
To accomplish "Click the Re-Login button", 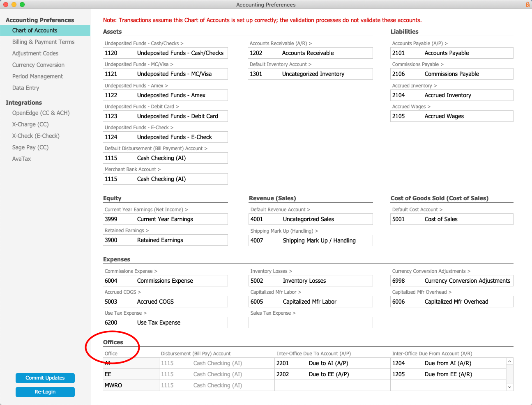I will click(x=45, y=392).
